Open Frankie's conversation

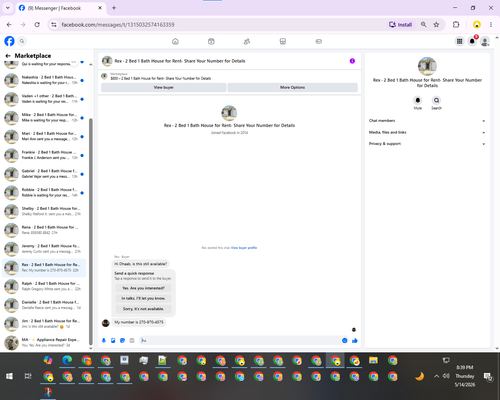(44, 155)
